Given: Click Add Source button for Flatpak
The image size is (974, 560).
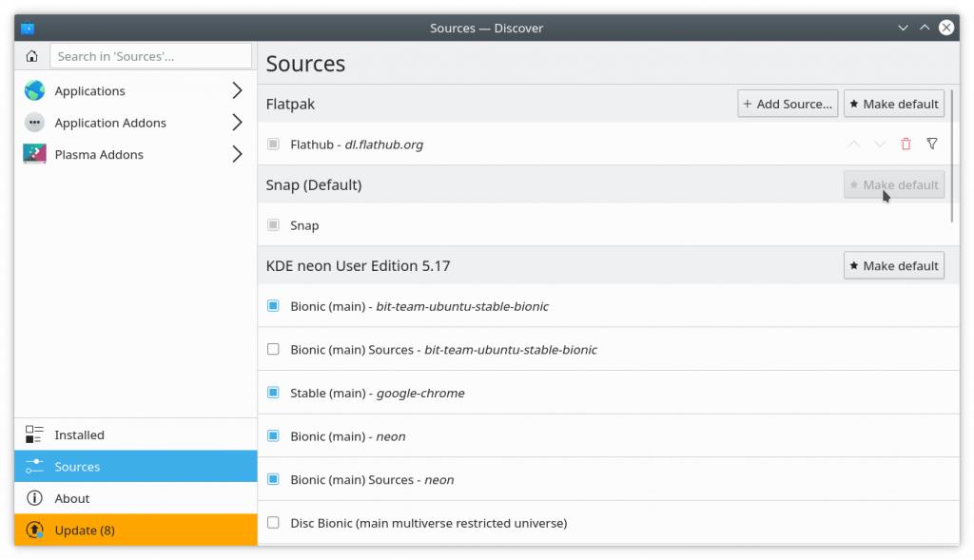Looking at the screenshot, I should [788, 105].
